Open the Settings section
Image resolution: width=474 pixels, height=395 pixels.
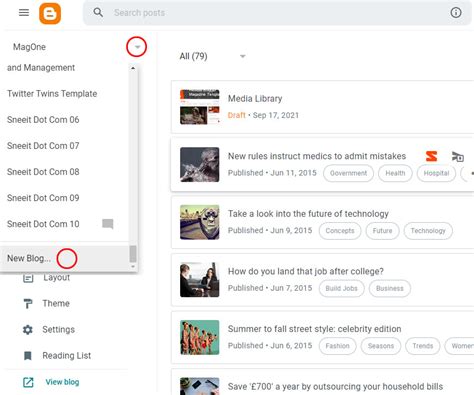click(58, 330)
